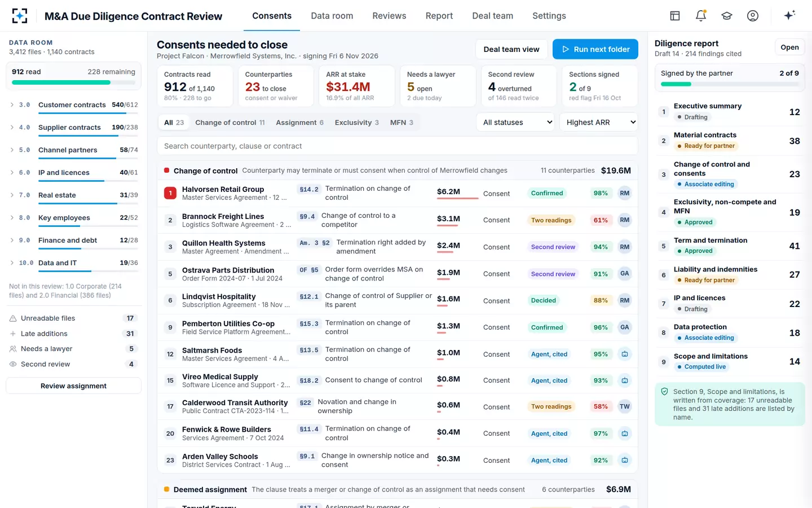Expand the Channel partners folder
Screen dimensions: 812x508
[12, 150]
